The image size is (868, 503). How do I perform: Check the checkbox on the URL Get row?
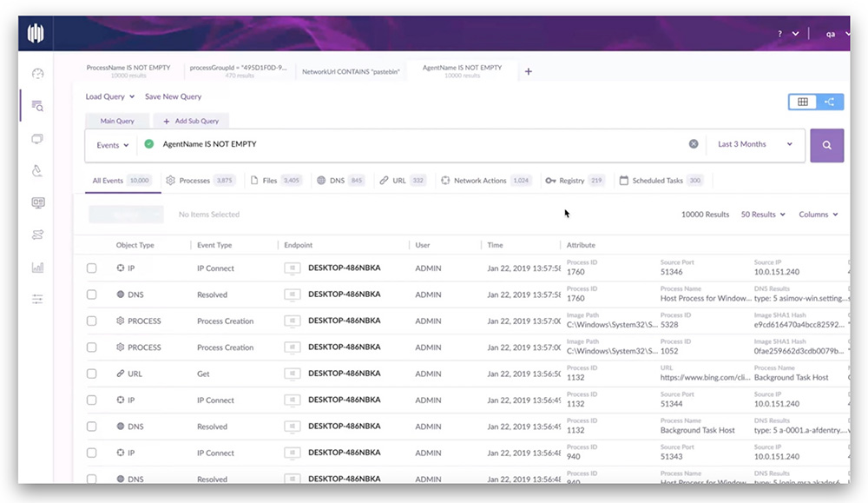tap(91, 374)
